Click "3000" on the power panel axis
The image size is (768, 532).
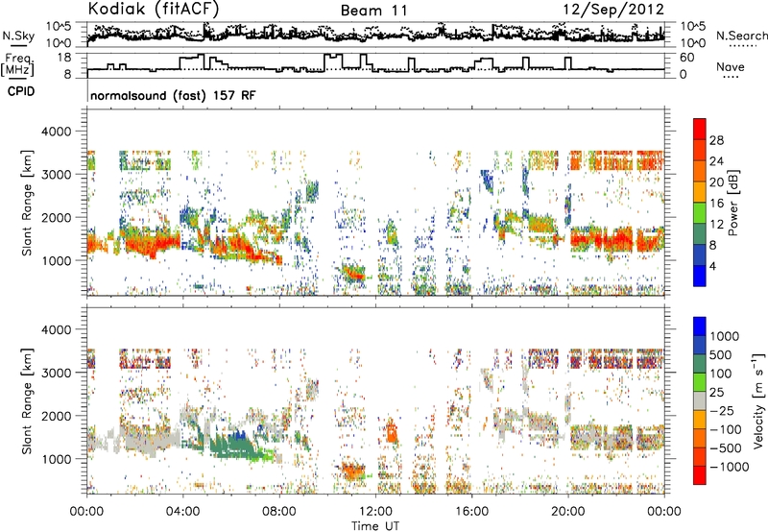tap(57, 175)
